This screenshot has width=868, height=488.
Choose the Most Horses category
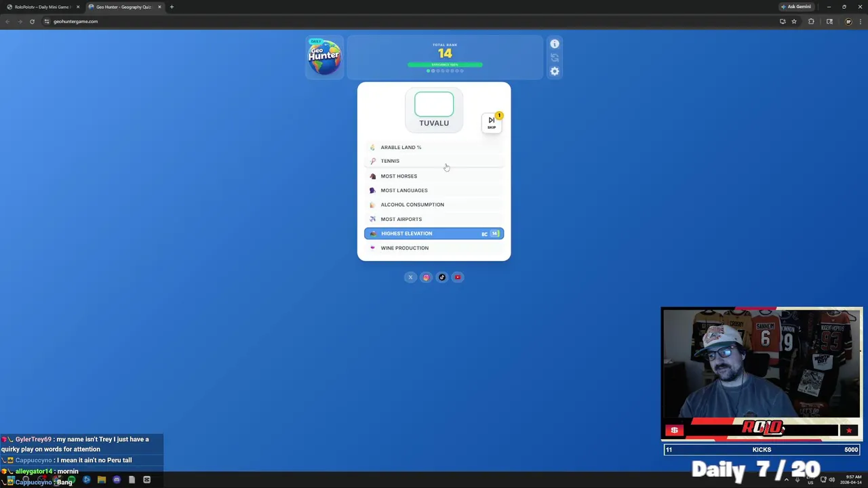[x=434, y=176]
